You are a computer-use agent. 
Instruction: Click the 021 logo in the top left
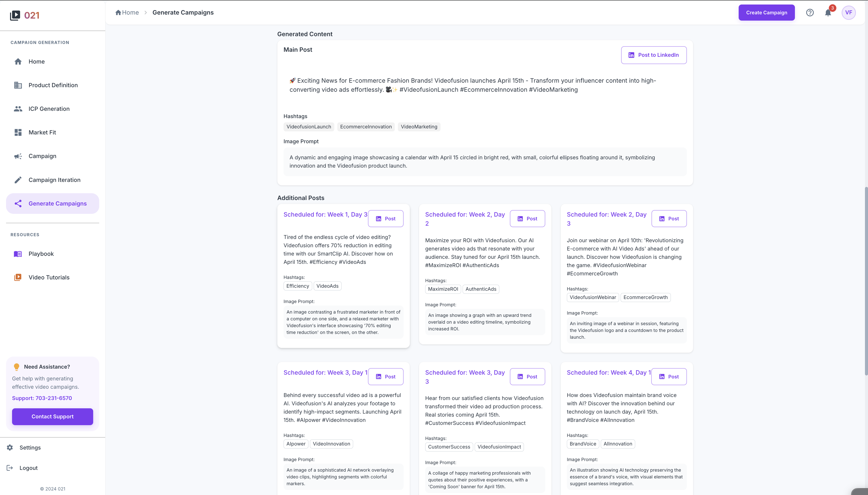pos(24,15)
